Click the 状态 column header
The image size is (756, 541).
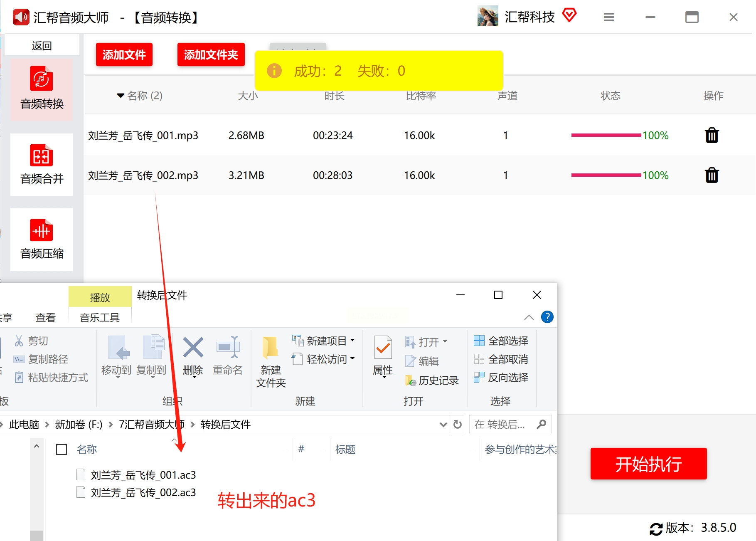tap(610, 96)
